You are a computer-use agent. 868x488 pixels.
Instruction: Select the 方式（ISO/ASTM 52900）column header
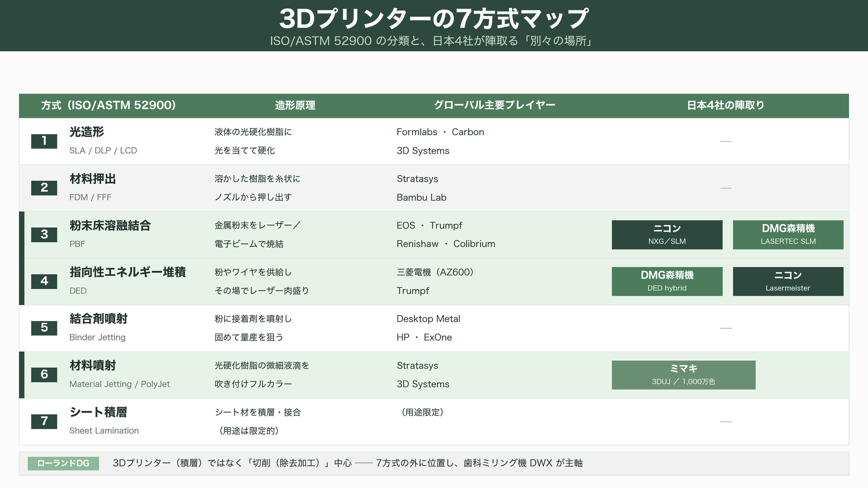coord(108,106)
